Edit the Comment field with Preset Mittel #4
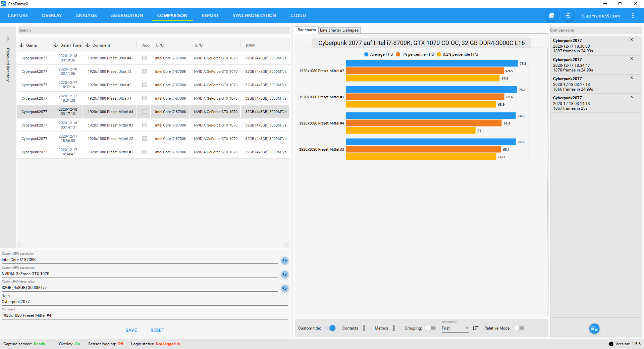 145,315
